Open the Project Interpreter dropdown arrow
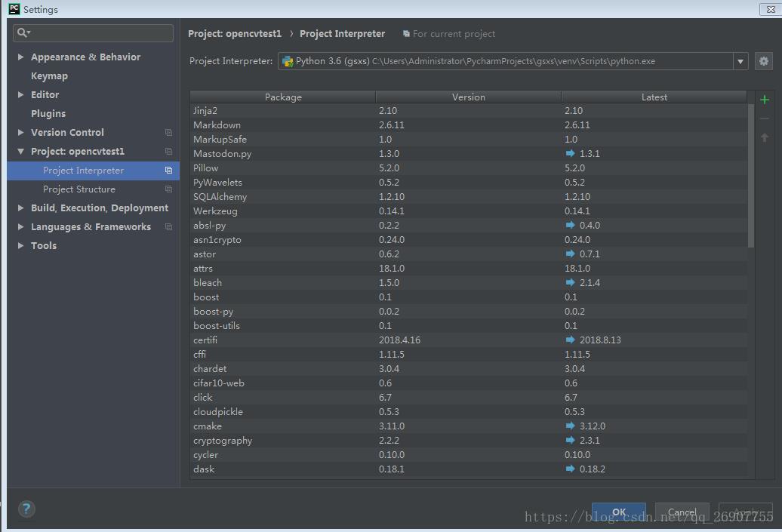Screen dimensions: 782x532 tap(740, 61)
